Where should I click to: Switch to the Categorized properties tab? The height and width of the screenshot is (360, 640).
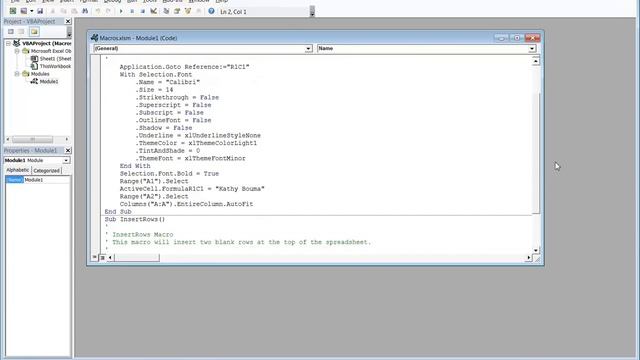click(47, 171)
